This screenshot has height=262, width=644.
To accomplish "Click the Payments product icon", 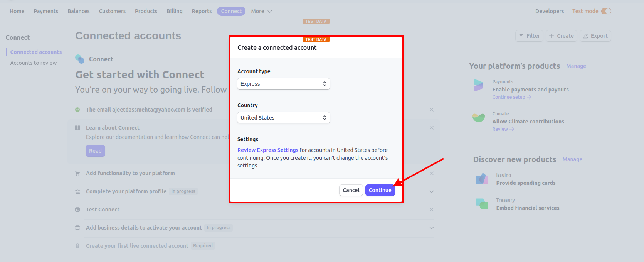I will click(x=479, y=85).
